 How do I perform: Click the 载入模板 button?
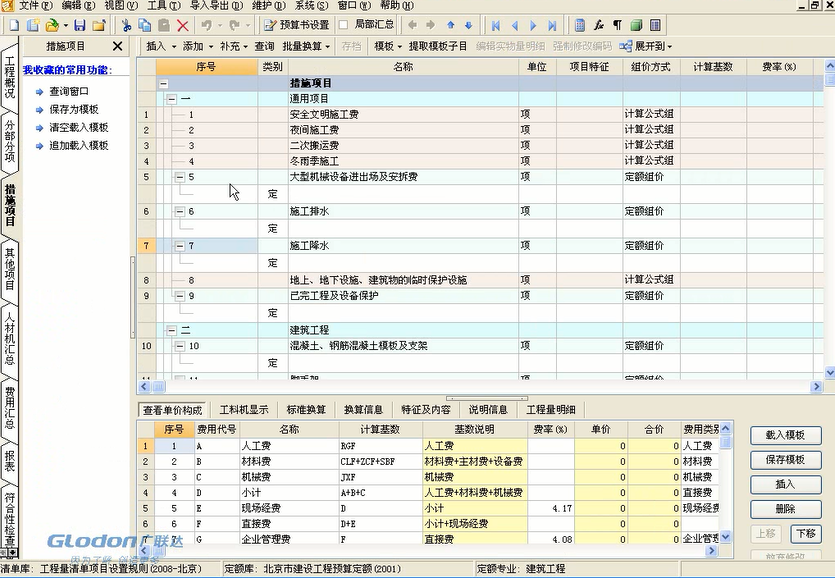click(x=785, y=436)
